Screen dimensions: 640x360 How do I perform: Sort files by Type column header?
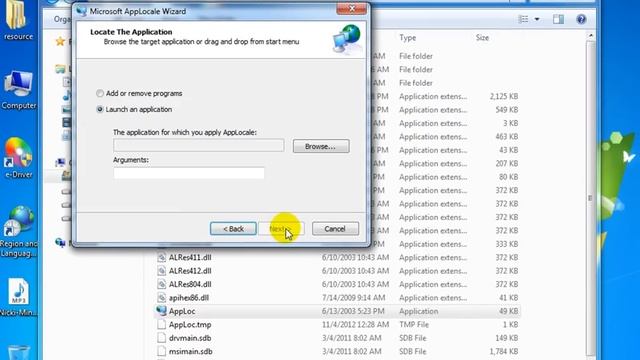tap(407, 38)
